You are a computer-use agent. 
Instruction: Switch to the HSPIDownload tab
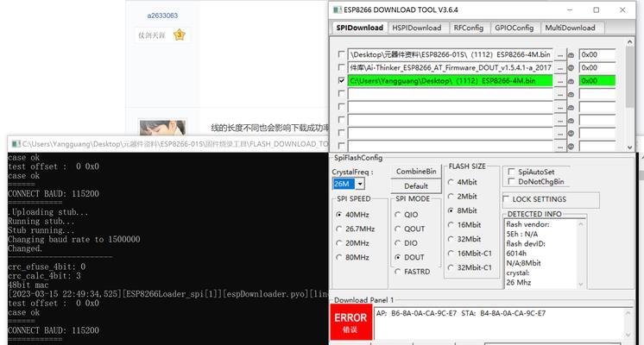pos(416,28)
